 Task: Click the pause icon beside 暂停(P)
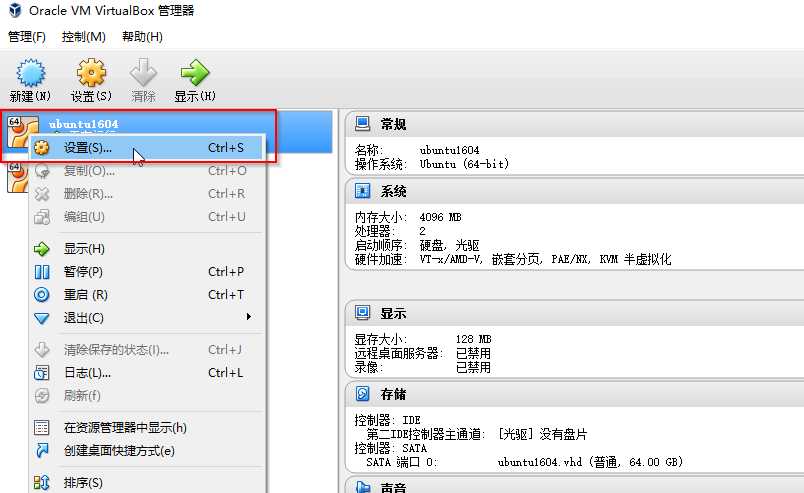[x=42, y=272]
